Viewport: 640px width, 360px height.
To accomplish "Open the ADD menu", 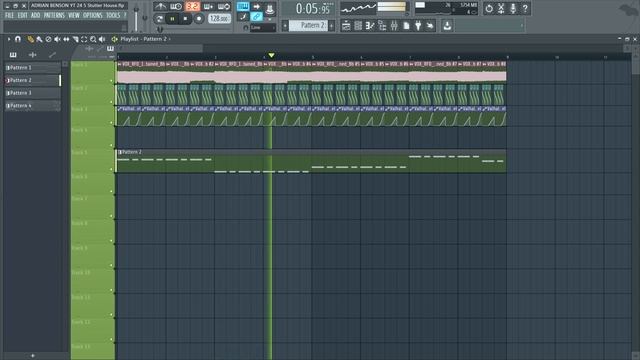I will tap(36, 16).
